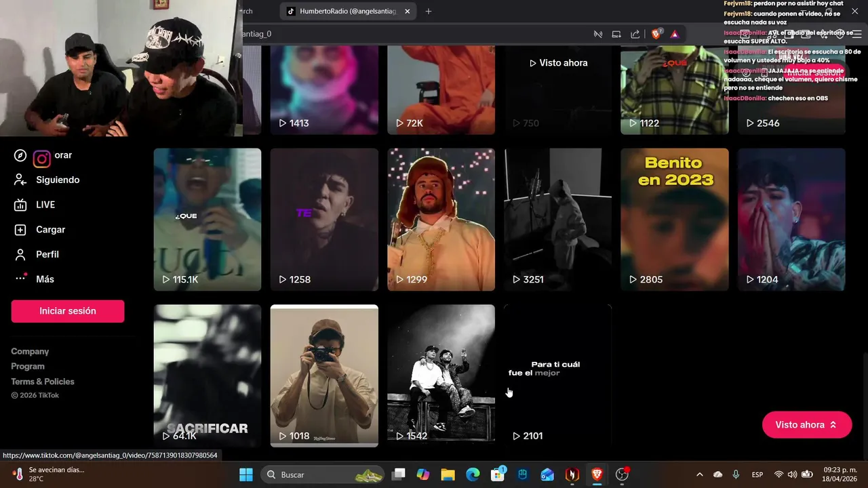Open the weather widget showing 28°C
Image resolution: width=868 pixels, height=488 pixels.
pyautogui.click(x=47, y=474)
